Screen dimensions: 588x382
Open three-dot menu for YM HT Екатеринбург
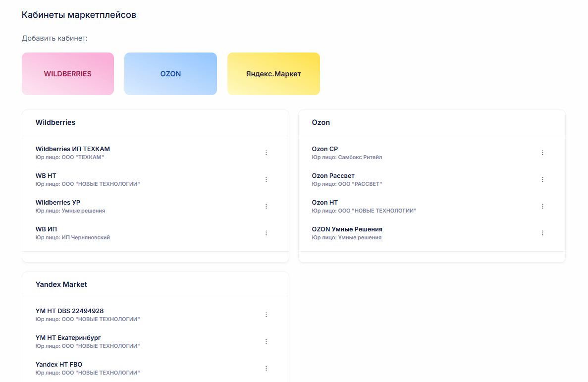266,341
